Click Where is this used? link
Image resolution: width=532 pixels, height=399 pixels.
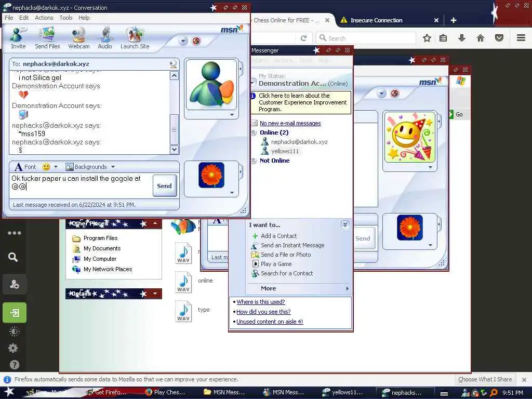[x=261, y=302]
